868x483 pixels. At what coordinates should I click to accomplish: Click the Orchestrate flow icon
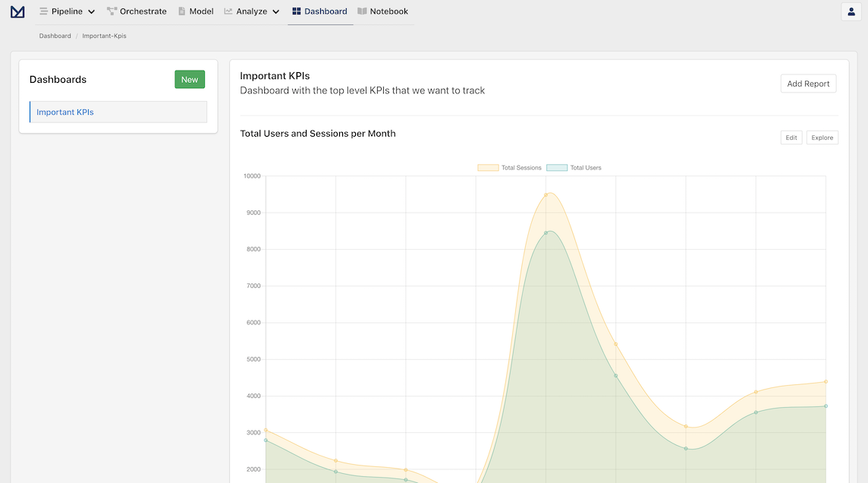[x=112, y=11]
